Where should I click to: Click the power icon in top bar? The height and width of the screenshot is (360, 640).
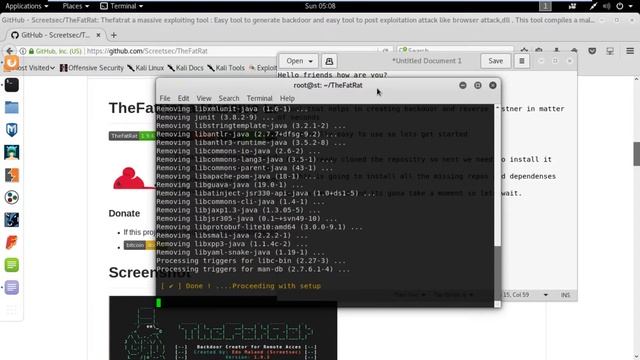[x=620, y=6]
